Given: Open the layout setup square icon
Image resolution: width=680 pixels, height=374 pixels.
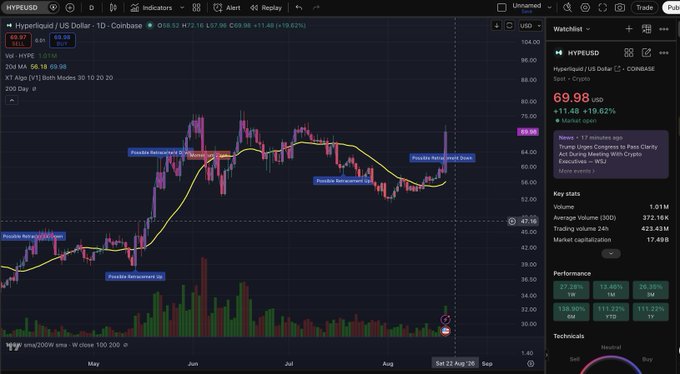Looking at the screenshot, I should 501,7.
